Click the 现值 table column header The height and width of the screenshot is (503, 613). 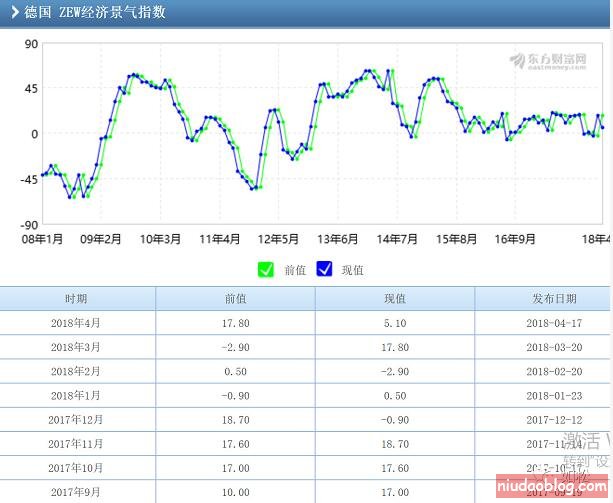[395, 299]
